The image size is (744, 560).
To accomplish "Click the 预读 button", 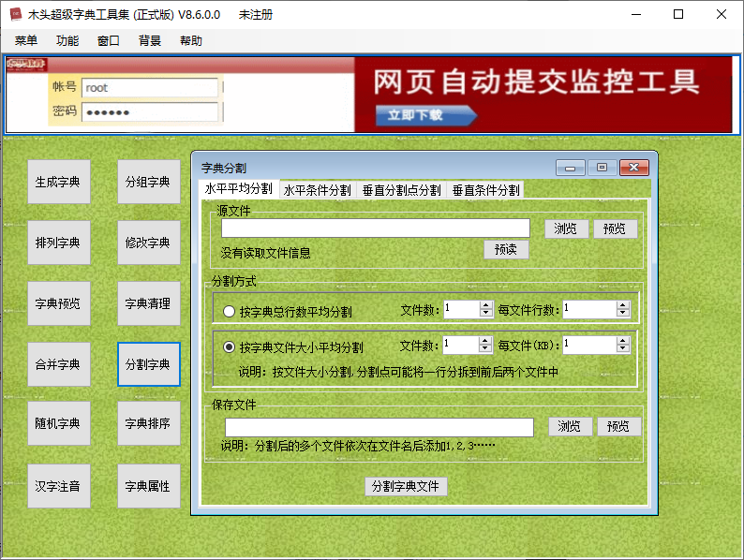I will click(506, 250).
